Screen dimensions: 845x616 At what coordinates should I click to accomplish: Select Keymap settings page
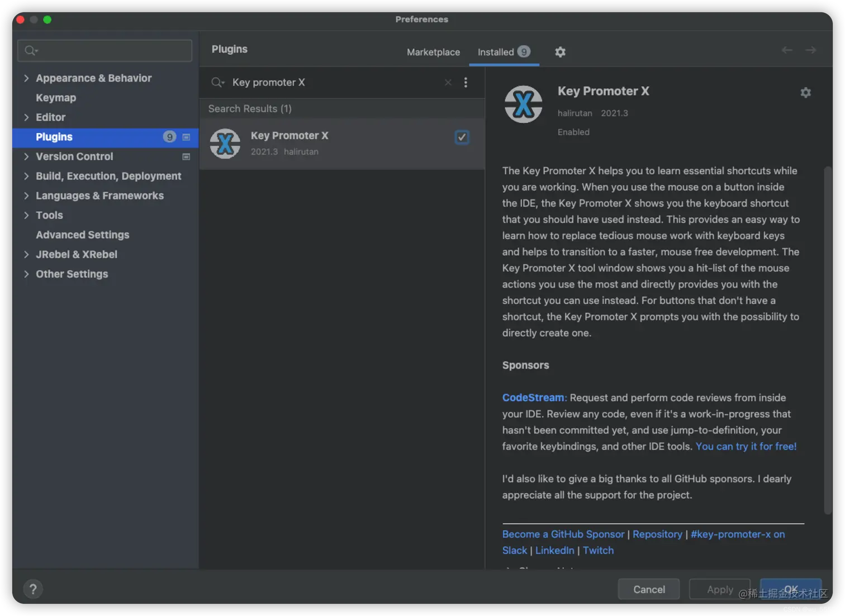tap(56, 98)
